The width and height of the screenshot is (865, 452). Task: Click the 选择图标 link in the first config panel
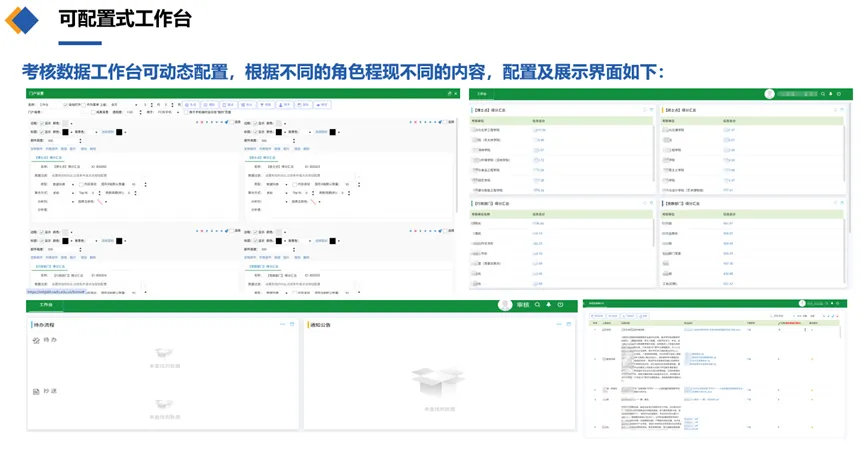click(x=108, y=132)
